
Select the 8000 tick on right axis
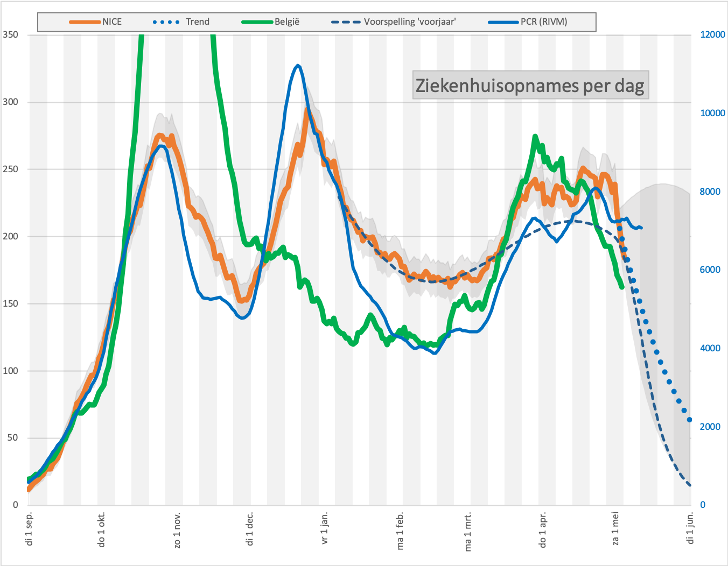[710, 192]
